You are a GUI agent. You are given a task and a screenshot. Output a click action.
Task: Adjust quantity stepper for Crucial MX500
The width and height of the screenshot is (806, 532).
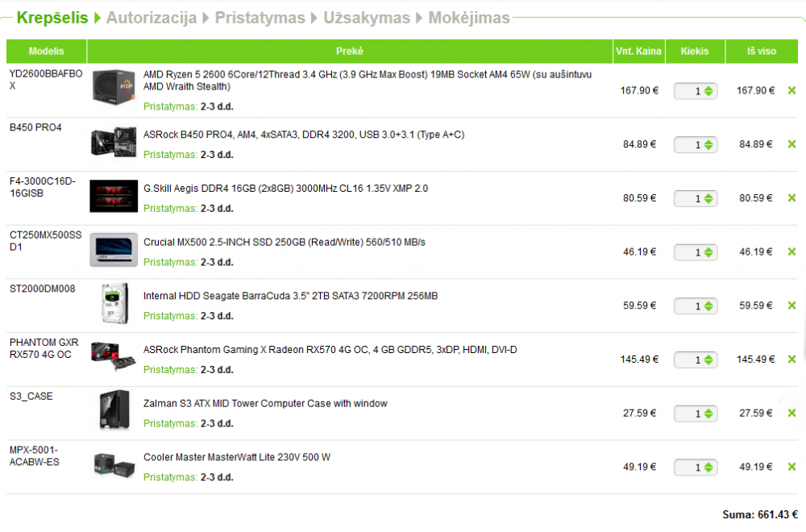(x=708, y=252)
